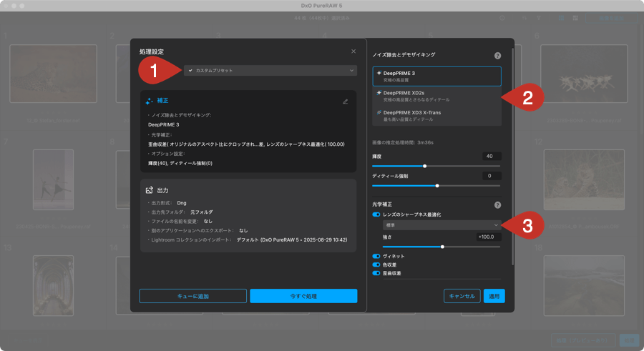Close the 処理設定 dialog with the X icon
This screenshot has width=644, height=351.
pyautogui.click(x=353, y=51)
